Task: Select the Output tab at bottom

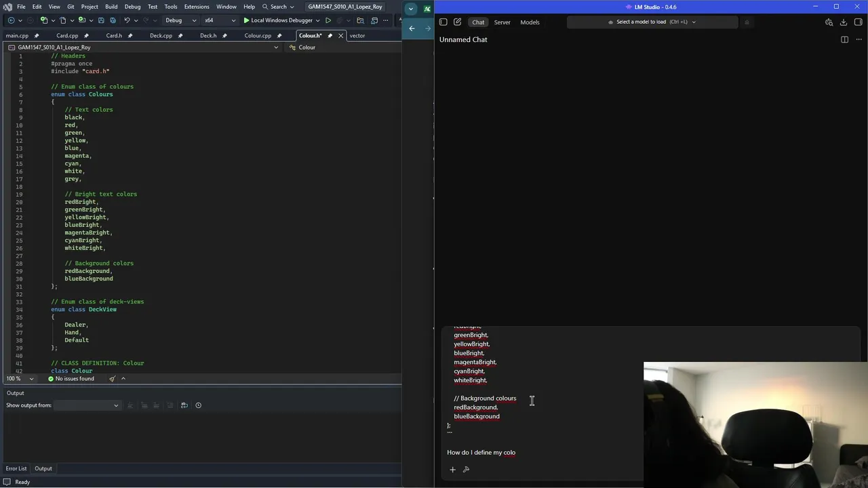Action: click(x=43, y=468)
